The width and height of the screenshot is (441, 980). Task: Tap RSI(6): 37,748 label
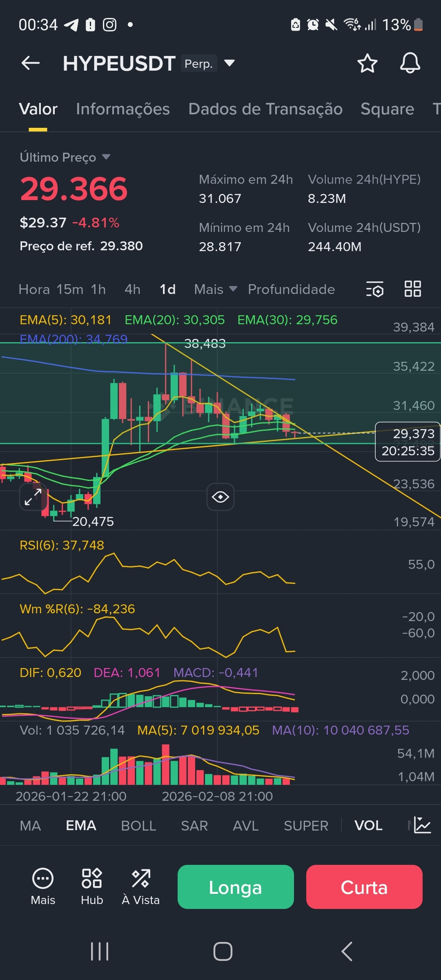coord(62,545)
